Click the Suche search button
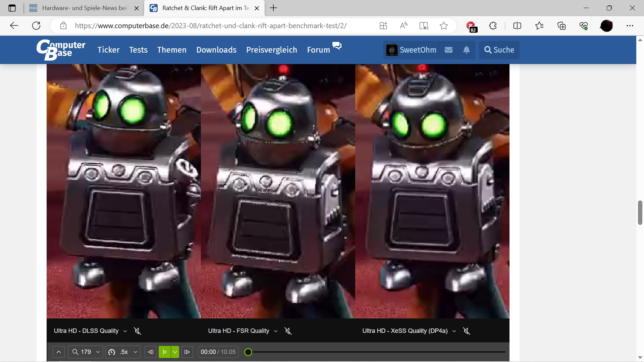This screenshot has height=362, width=644. [x=499, y=50]
